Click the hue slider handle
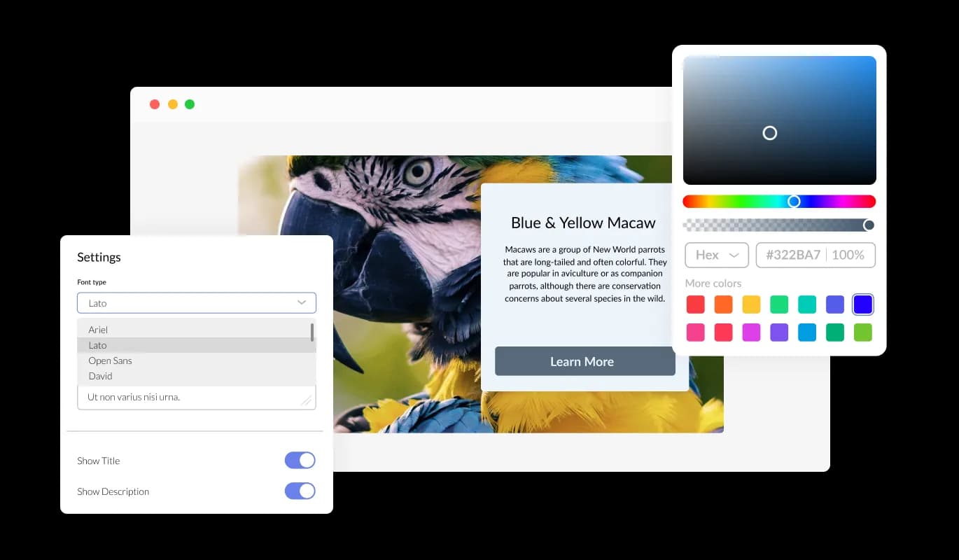 click(x=794, y=202)
